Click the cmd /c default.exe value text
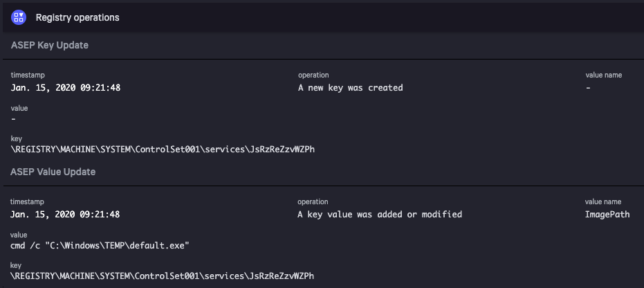The image size is (644, 288). 100,246
